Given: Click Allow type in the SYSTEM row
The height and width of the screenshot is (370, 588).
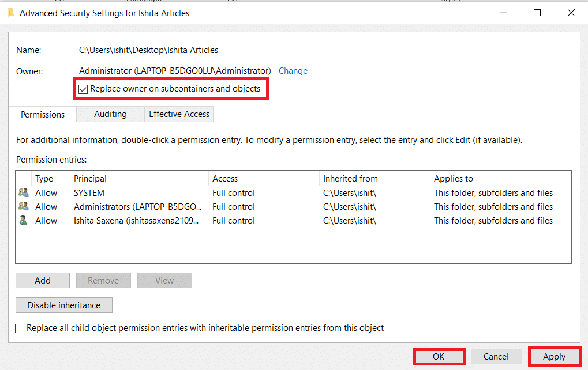Looking at the screenshot, I should click(46, 193).
